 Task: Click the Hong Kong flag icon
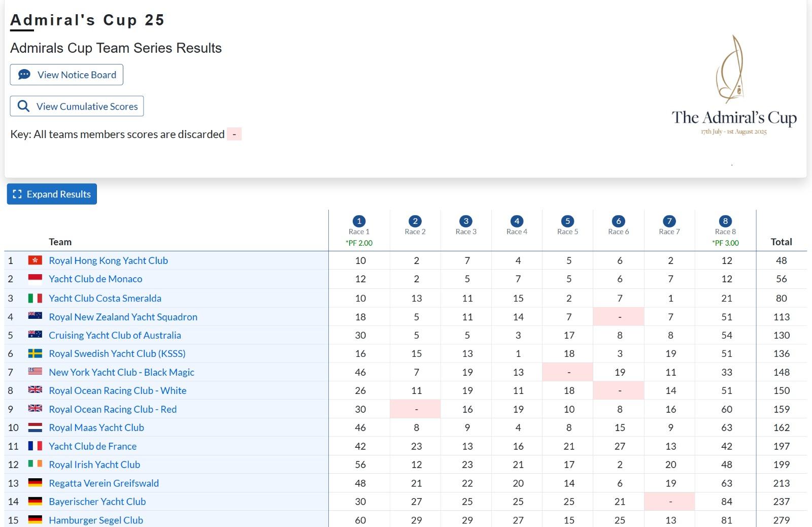click(x=35, y=260)
